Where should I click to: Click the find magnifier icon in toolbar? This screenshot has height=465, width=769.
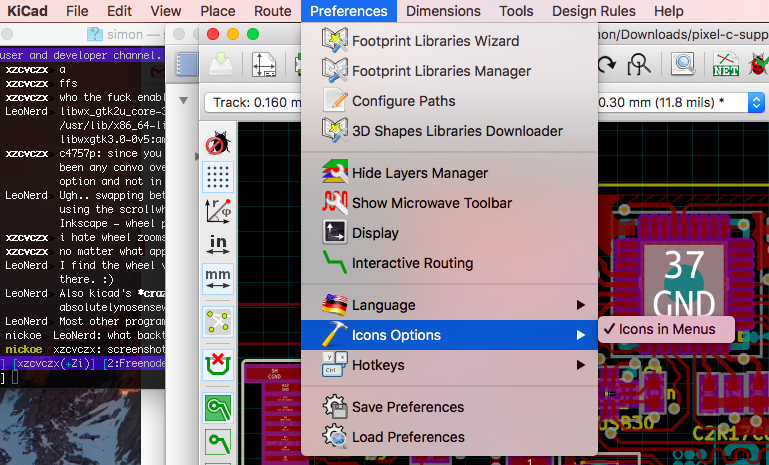coord(683,65)
